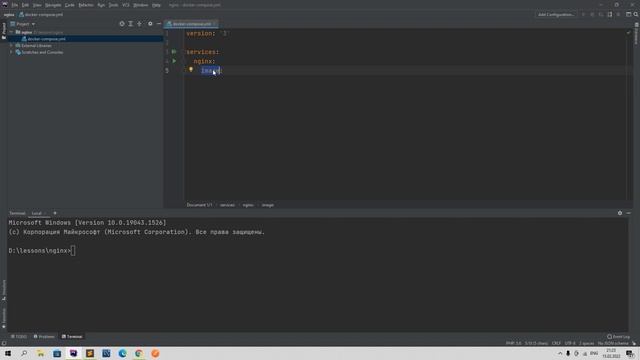Click the collapse all icon in Project panel
The image size is (640, 360).
tap(140, 24)
